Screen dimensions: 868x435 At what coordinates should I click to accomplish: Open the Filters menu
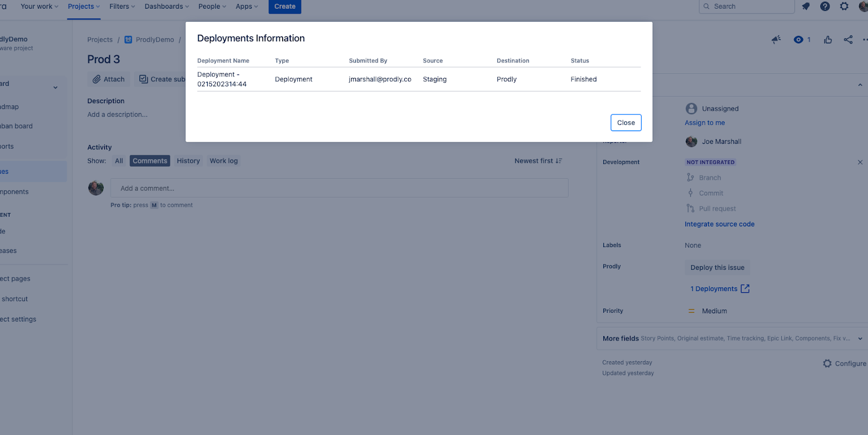click(x=122, y=7)
